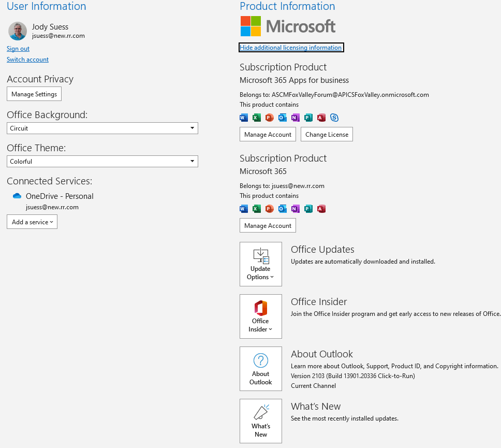Click the Sign out link
The width and height of the screenshot is (501, 448).
coord(18,49)
